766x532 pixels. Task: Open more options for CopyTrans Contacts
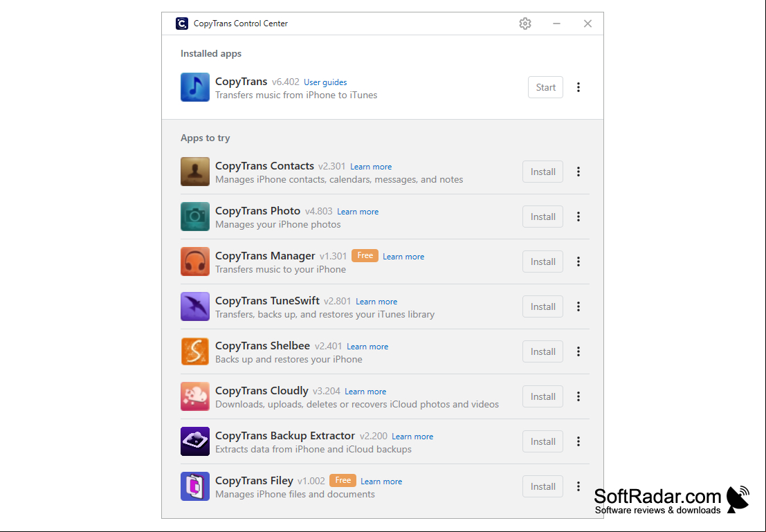click(578, 172)
